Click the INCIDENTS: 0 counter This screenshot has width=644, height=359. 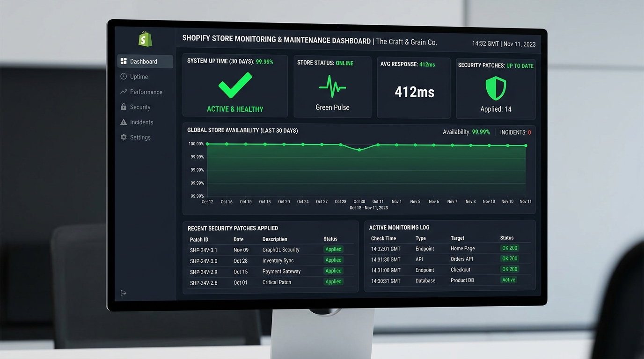click(x=515, y=133)
